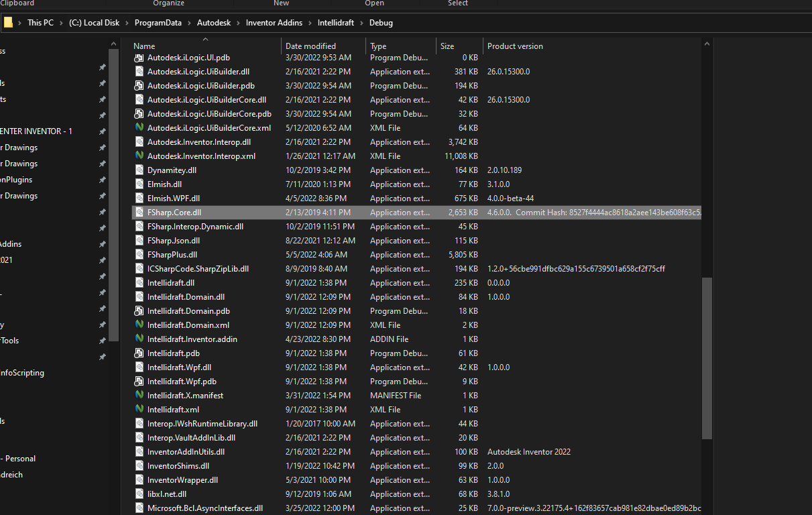
Task: Navigate to ProgramData in address bar
Action: coord(158,23)
